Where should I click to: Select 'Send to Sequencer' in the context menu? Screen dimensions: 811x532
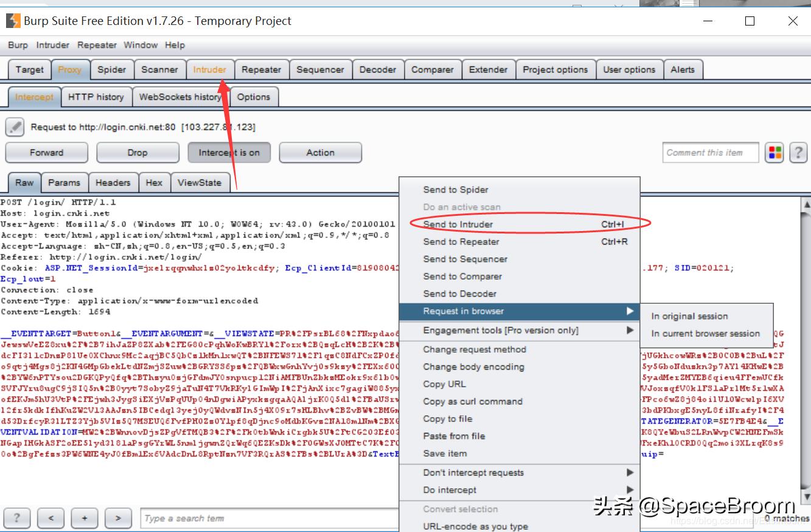(520, 259)
